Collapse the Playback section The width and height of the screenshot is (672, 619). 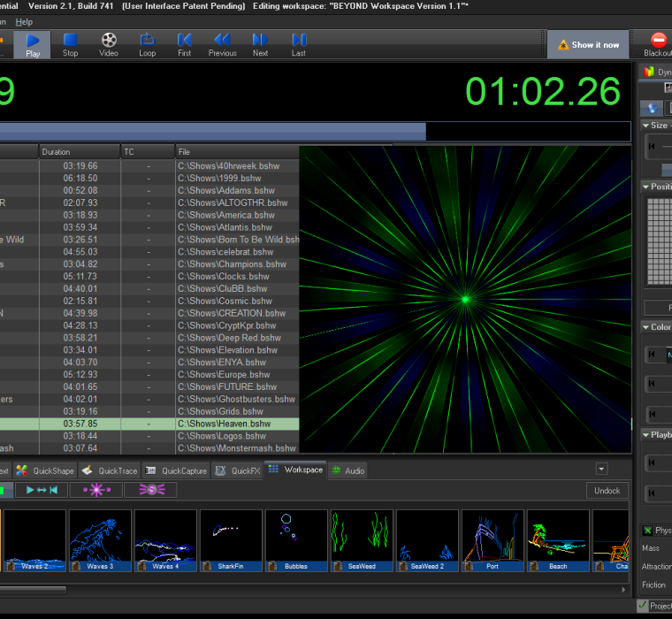click(x=645, y=435)
